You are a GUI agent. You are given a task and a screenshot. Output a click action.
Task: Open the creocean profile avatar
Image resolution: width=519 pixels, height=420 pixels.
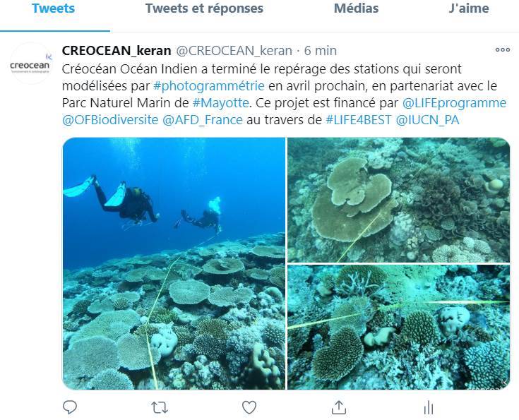(30, 64)
